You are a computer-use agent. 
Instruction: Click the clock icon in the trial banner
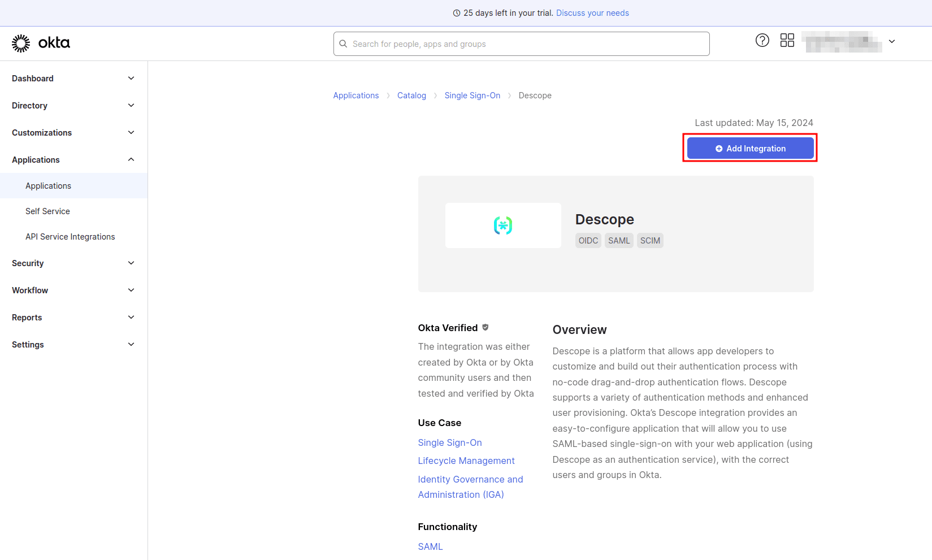point(456,12)
